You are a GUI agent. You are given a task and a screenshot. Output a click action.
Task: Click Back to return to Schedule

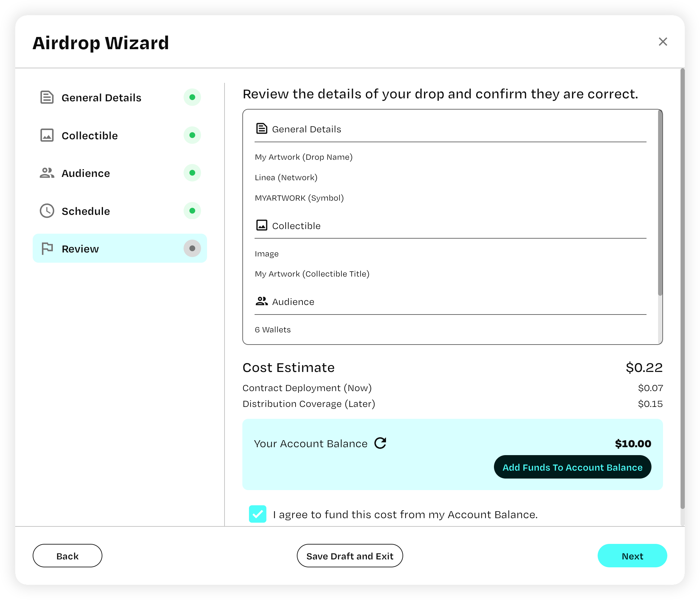67,556
